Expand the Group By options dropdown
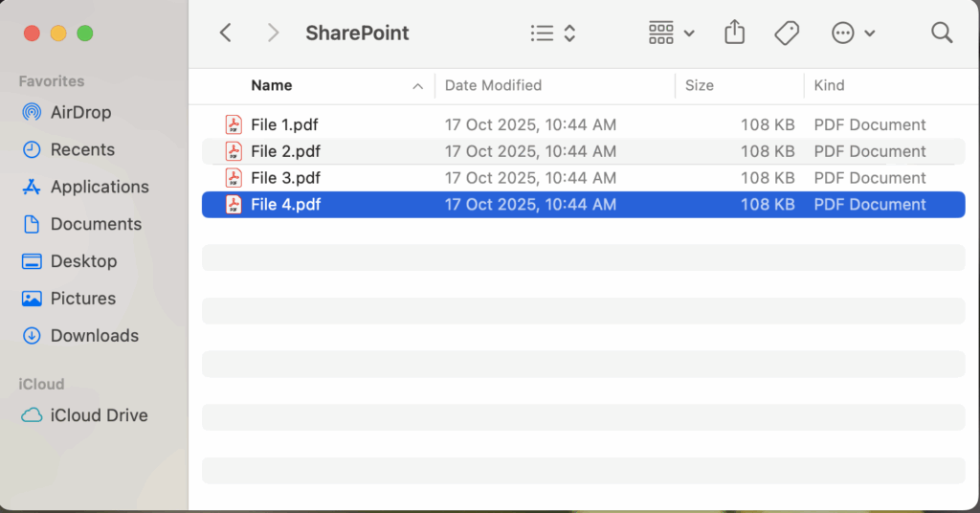The image size is (980, 513). [x=671, y=33]
